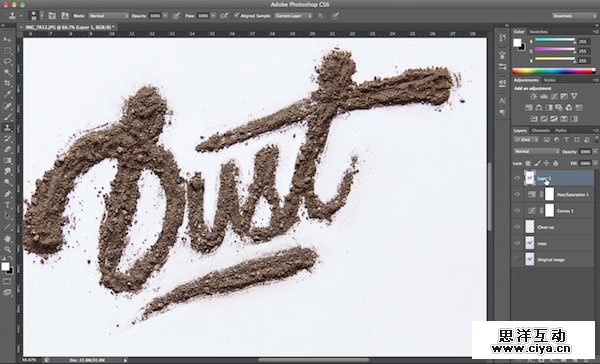Image resolution: width=600 pixels, height=364 pixels.
Task: Click the foreground color swatch in Color panel
Action: (x=517, y=42)
